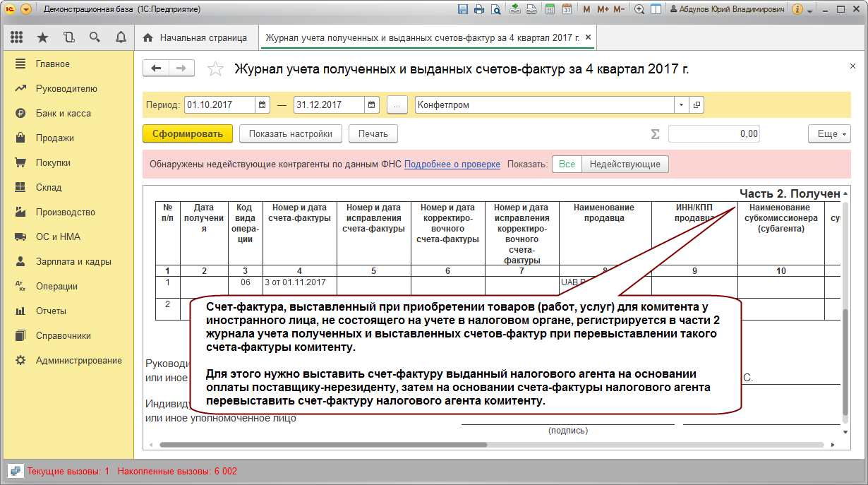Click the Абдулов Юрий Владимирович user name

(727, 9)
